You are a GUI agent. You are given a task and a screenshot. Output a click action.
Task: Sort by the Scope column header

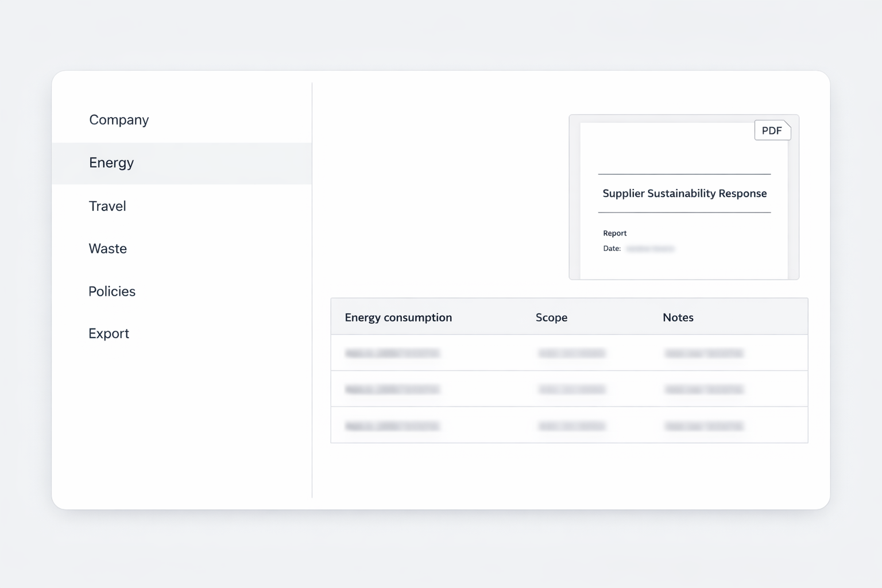[x=551, y=317]
